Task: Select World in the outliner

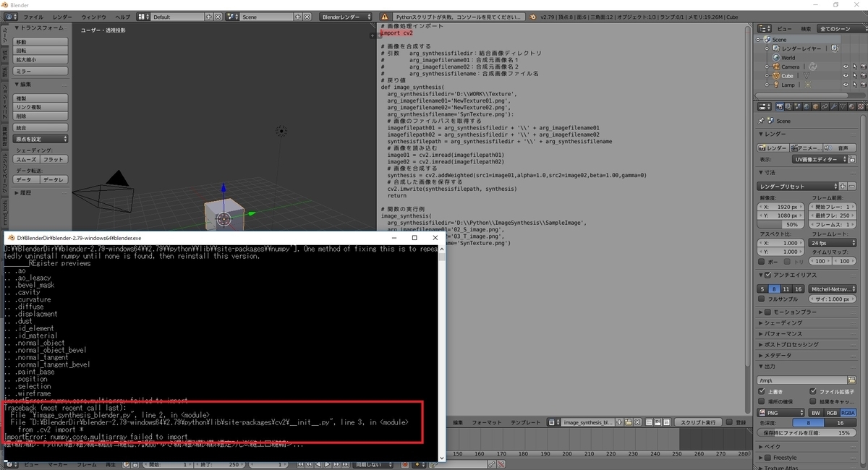Action: pos(788,58)
